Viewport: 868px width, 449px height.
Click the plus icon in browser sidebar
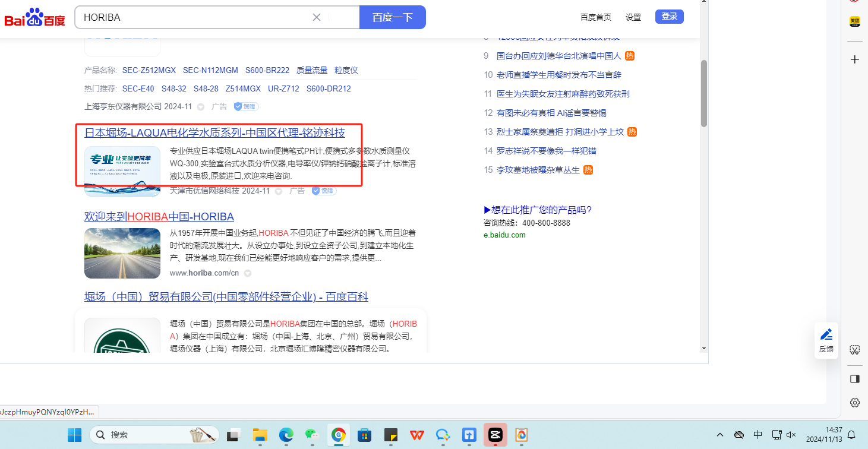click(855, 59)
